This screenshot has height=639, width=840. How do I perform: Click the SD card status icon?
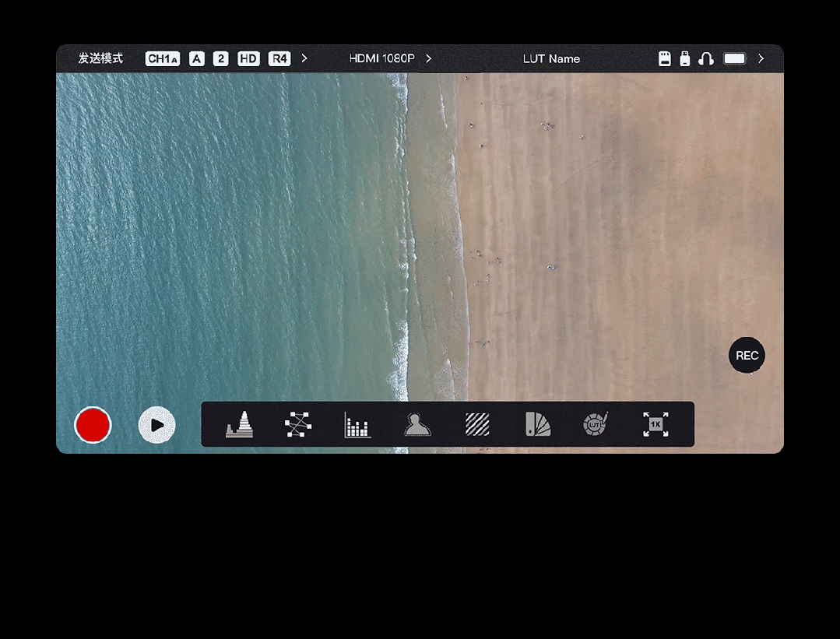[x=665, y=58]
